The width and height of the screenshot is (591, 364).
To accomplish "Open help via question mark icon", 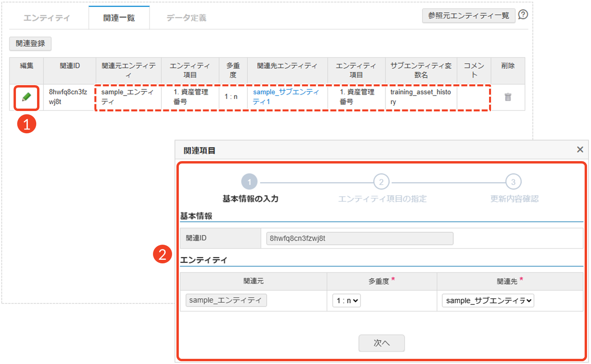I will (x=523, y=15).
